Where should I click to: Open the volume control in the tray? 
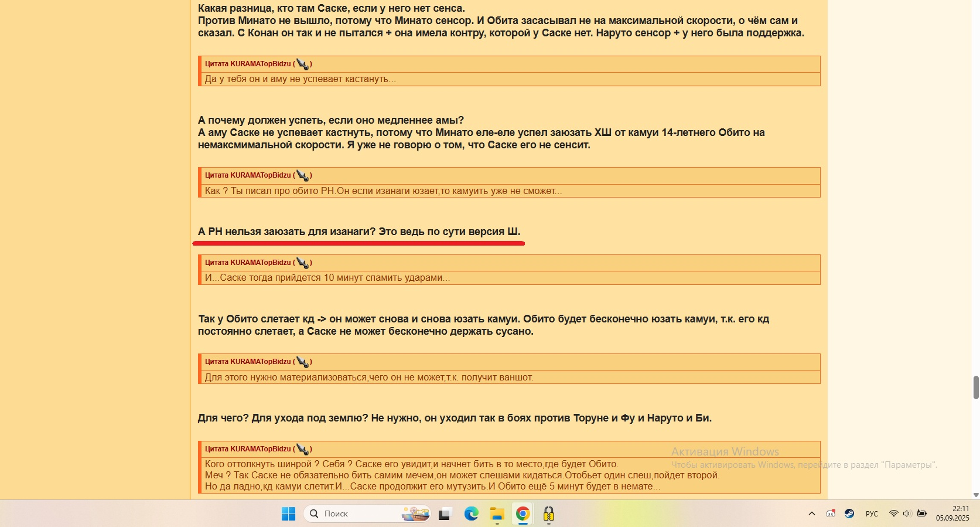(907, 514)
